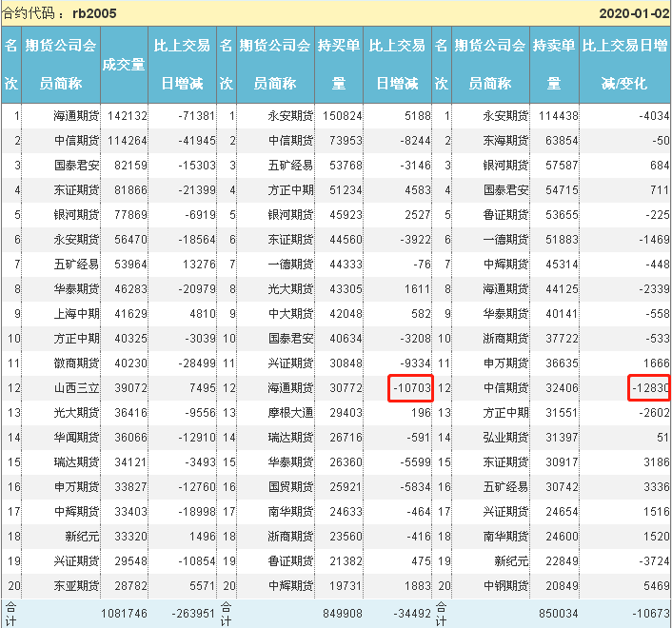The height and width of the screenshot is (628, 672).
Task: Select long position value 150824
Action: click(343, 116)
